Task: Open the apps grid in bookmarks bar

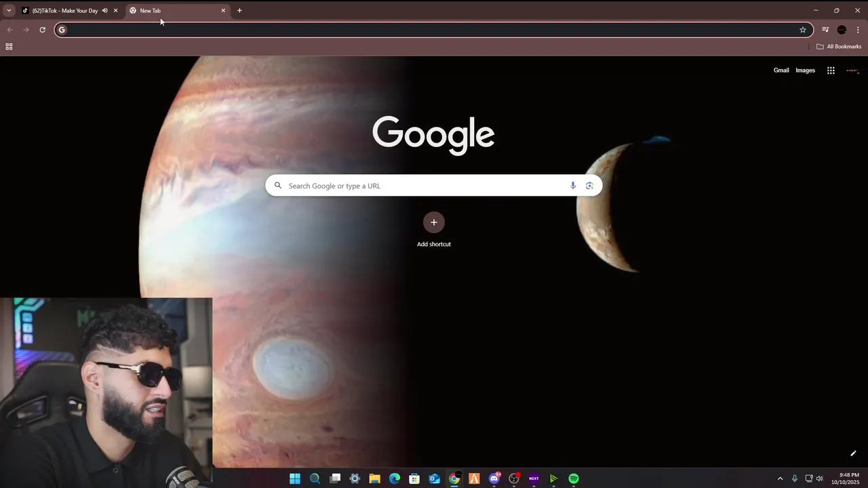Action: (x=9, y=47)
